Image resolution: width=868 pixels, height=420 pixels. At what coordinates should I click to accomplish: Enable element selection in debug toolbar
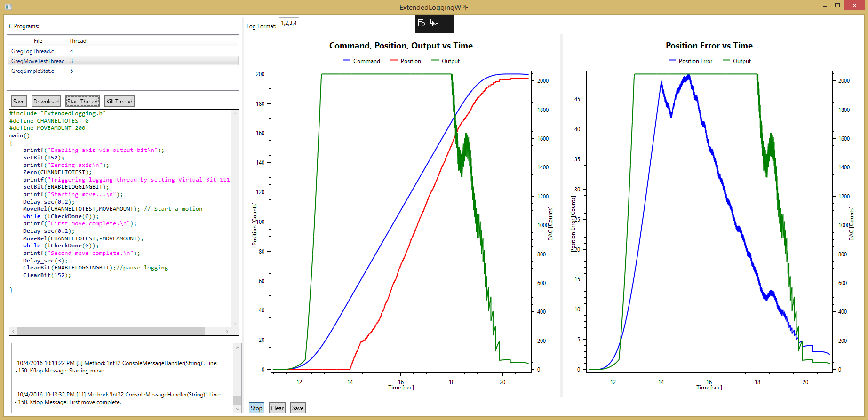434,23
